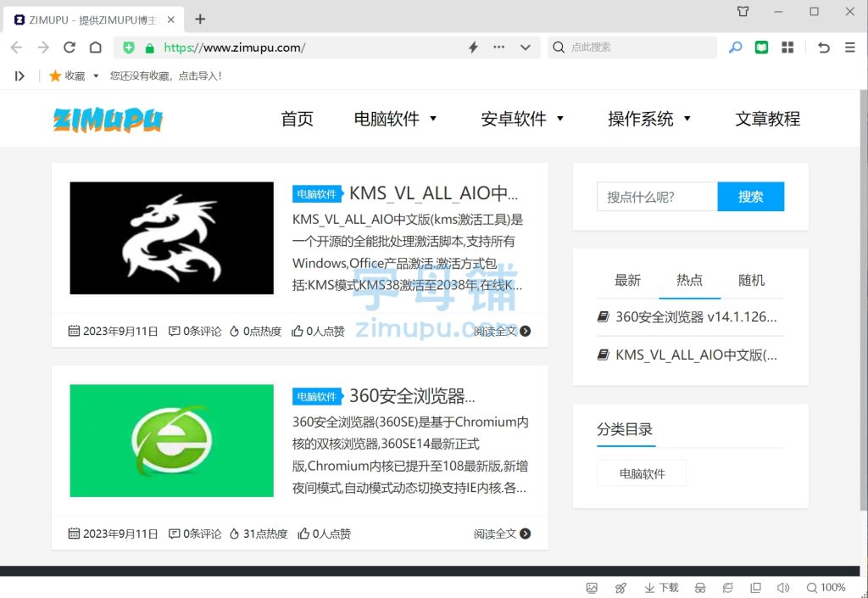
Task: Click the undo closed tab icon
Action: coord(824,48)
